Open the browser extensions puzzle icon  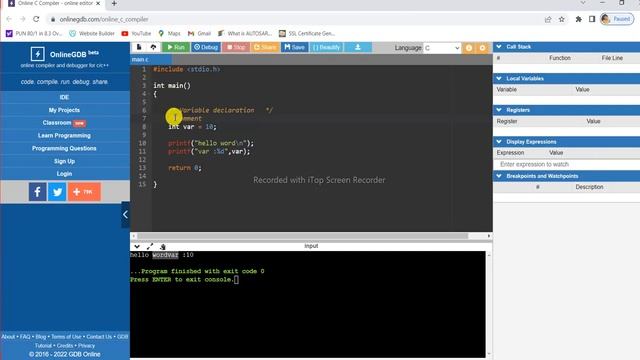[578, 19]
